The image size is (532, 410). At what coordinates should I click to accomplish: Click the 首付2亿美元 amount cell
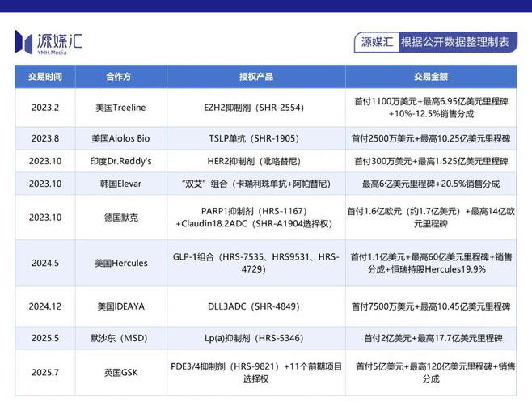(x=431, y=338)
